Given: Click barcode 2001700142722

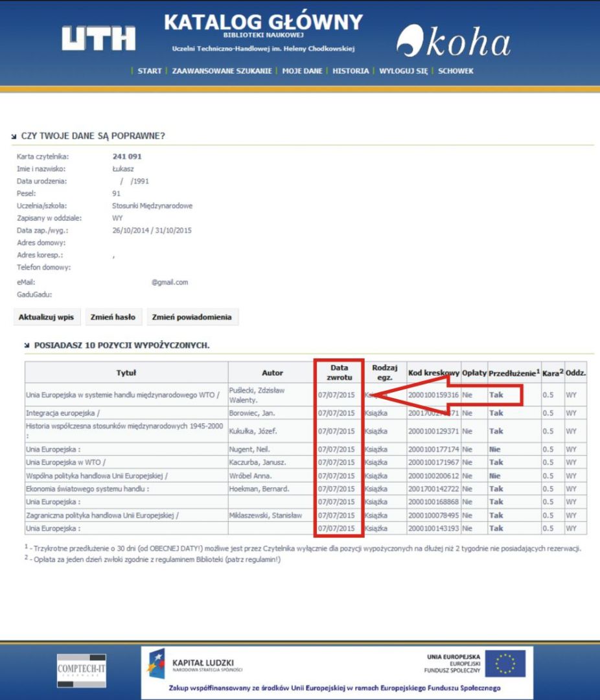Looking at the screenshot, I should [433, 489].
